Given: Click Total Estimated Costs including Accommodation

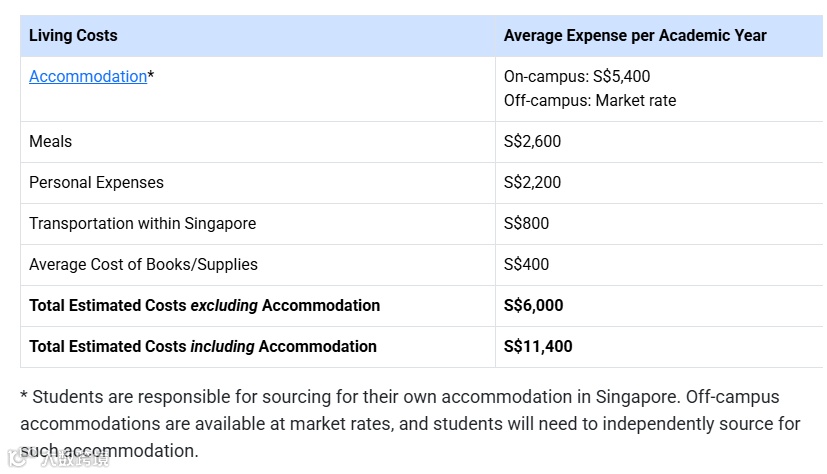Looking at the screenshot, I should [x=202, y=346].
